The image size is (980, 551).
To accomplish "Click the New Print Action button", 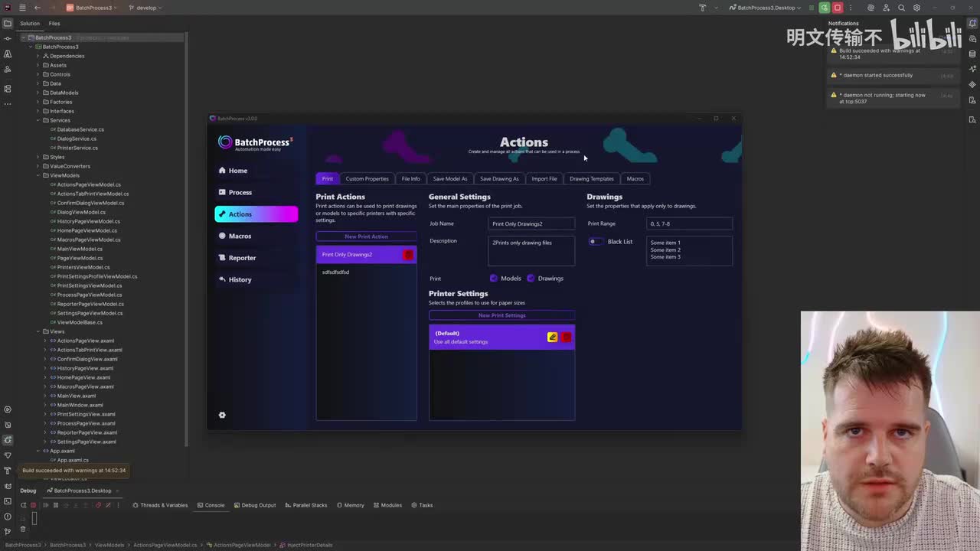I will (x=366, y=236).
